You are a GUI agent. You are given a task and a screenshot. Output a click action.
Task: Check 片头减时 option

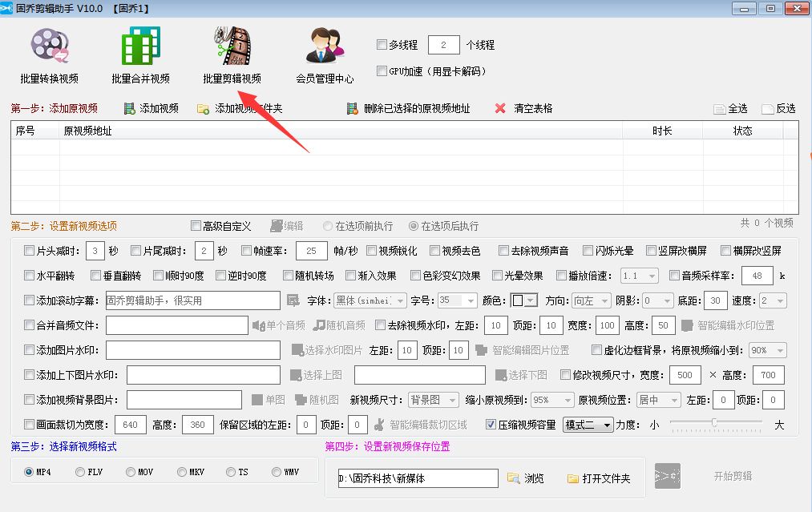point(29,251)
